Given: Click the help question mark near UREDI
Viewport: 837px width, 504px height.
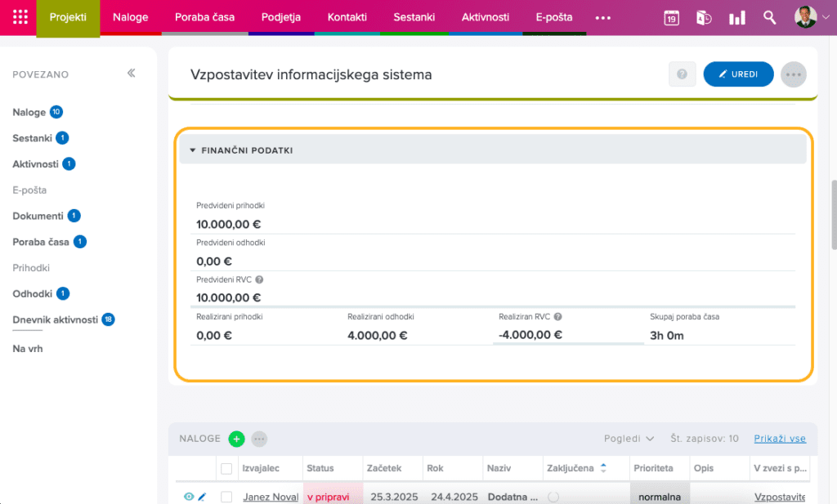Looking at the screenshot, I should point(682,74).
